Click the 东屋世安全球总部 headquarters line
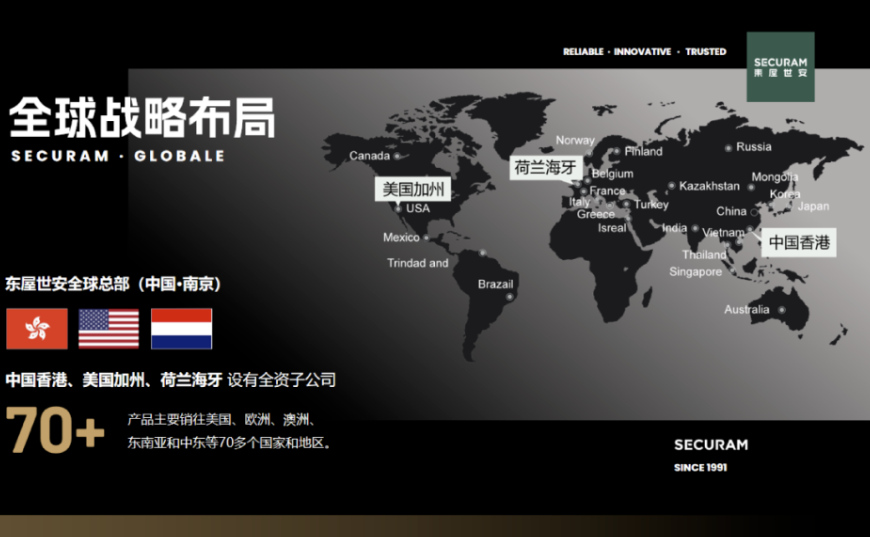Image resolution: width=870 pixels, height=537 pixels. coord(113,284)
